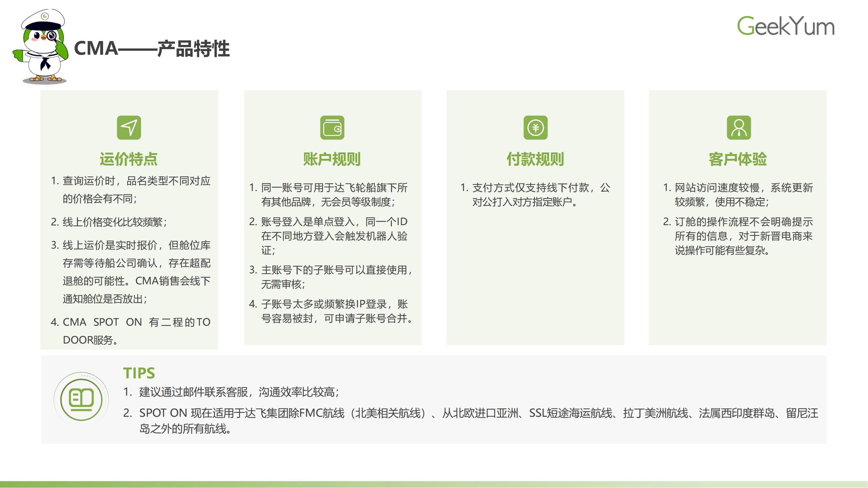Click the paper plane navigation icon
This screenshot has width=868, height=488.
coord(129,128)
